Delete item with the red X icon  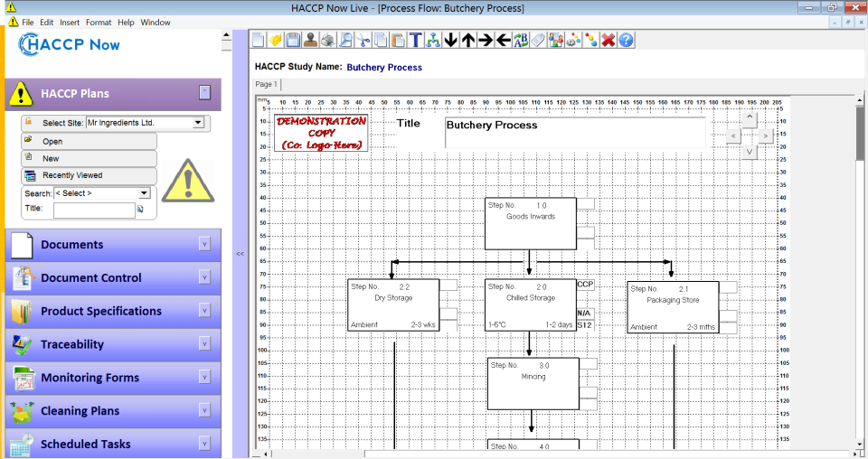click(609, 40)
